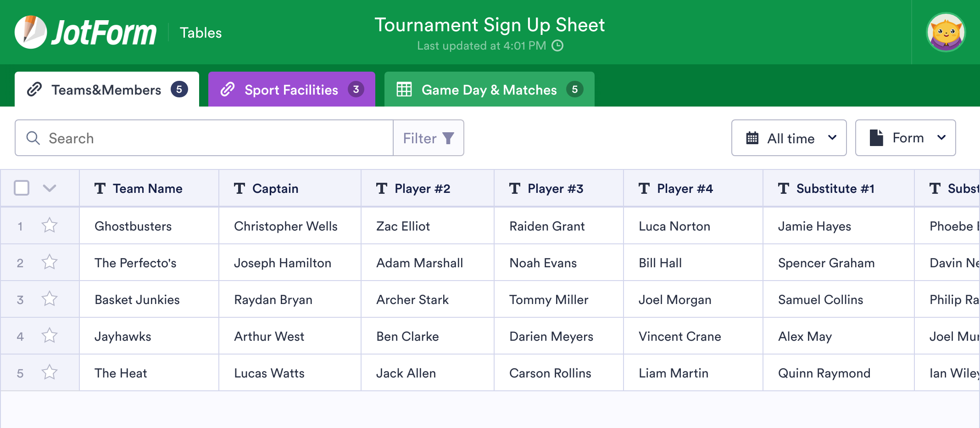
Task: Click the calendar icon beside All time
Action: click(754, 138)
